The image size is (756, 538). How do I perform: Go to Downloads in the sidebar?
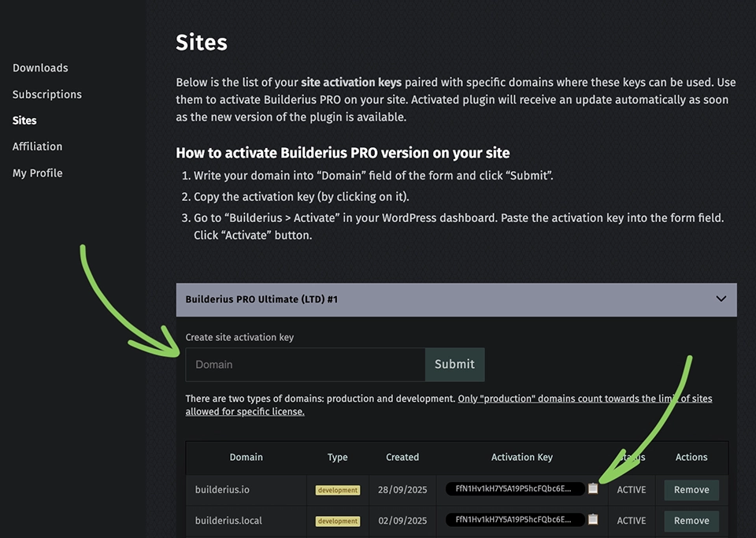coord(40,68)
